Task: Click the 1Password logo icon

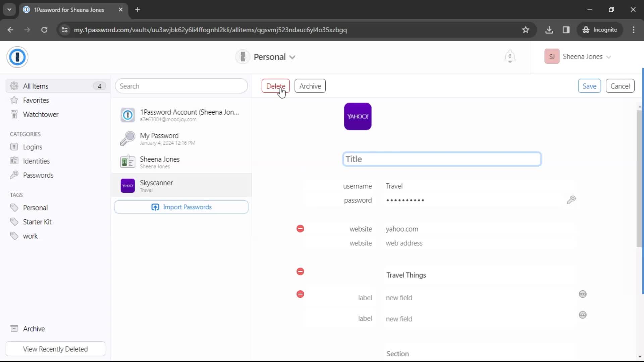Action: (17, 57)
